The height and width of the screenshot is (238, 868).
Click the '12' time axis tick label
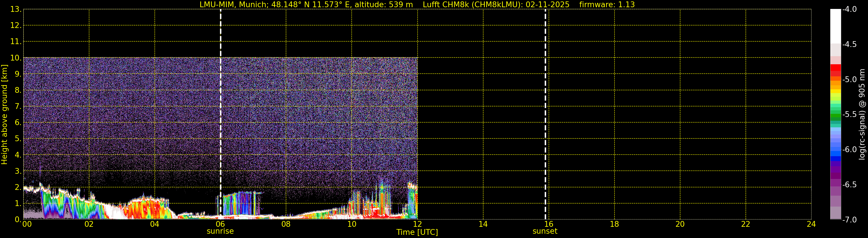417,224
